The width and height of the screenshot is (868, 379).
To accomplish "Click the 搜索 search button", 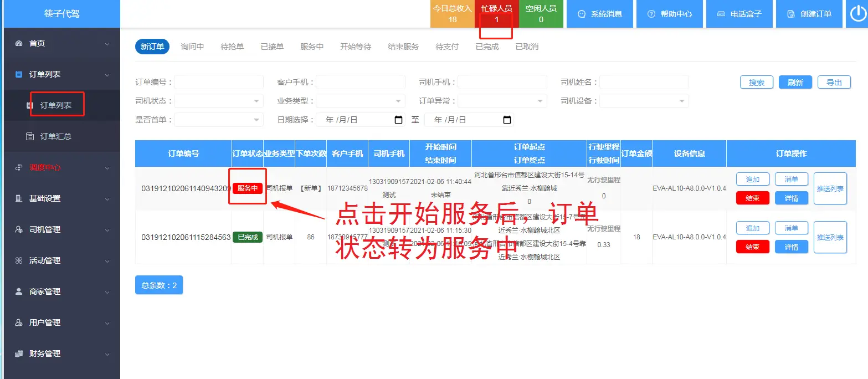I will [x=757, y=82].
